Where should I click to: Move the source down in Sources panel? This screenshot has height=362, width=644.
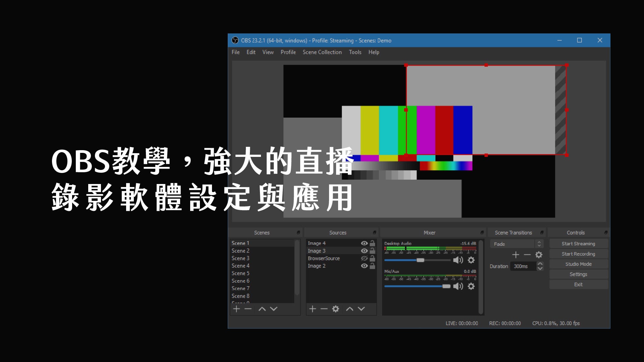tap(361, 309)
